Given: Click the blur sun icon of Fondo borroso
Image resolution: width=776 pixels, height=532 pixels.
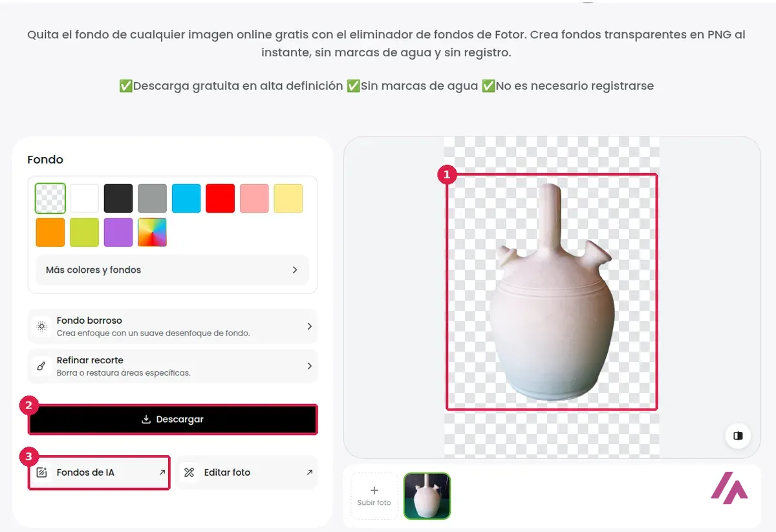Looking at the screenshot, I should point(42,326).
